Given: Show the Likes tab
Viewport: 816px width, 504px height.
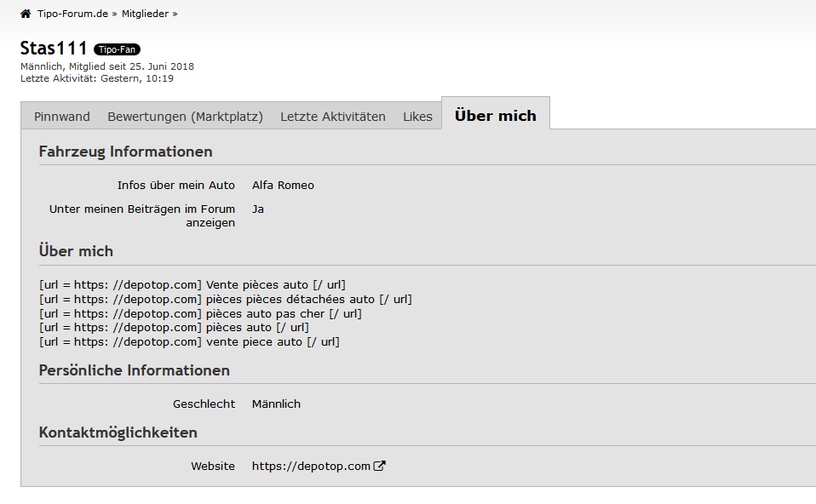Looking at the screenshot, I should point(417,117).
